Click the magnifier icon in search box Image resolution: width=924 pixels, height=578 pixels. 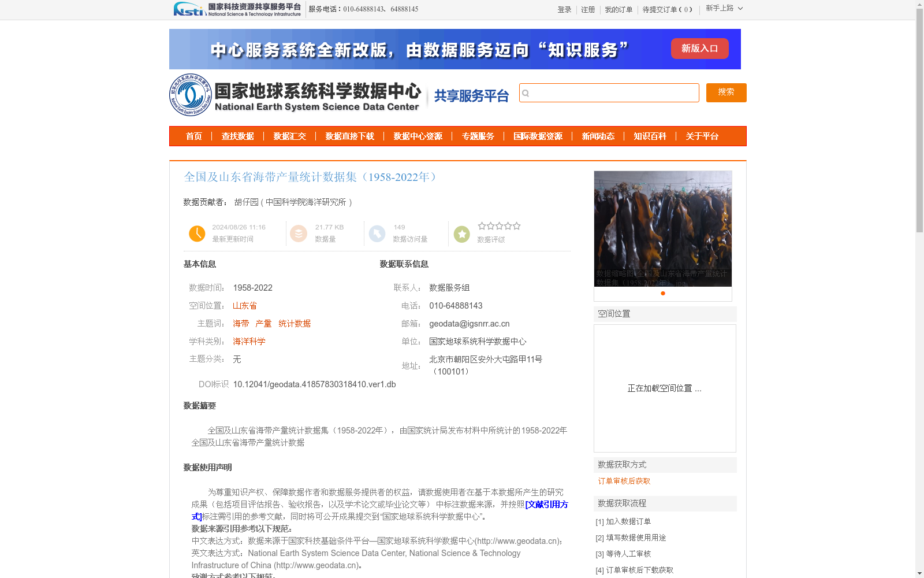pyautogui.click(x=526, y=93)
